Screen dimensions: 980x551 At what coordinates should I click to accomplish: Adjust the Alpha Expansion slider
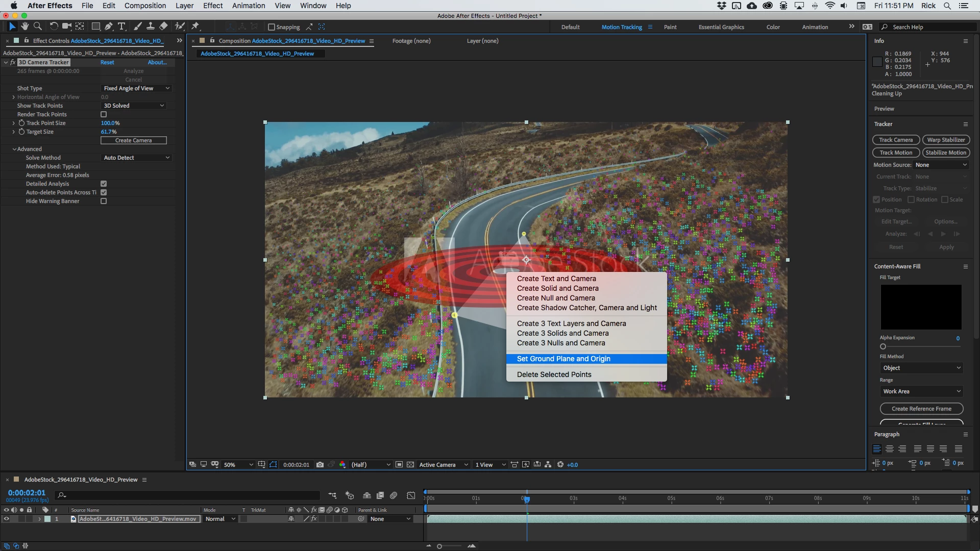point(883,346)
